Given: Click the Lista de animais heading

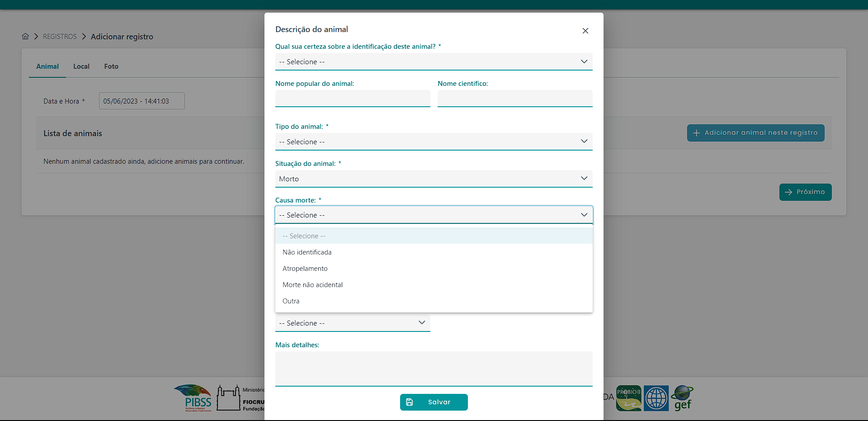Looking at the screenshot, I should coord(73,133).
